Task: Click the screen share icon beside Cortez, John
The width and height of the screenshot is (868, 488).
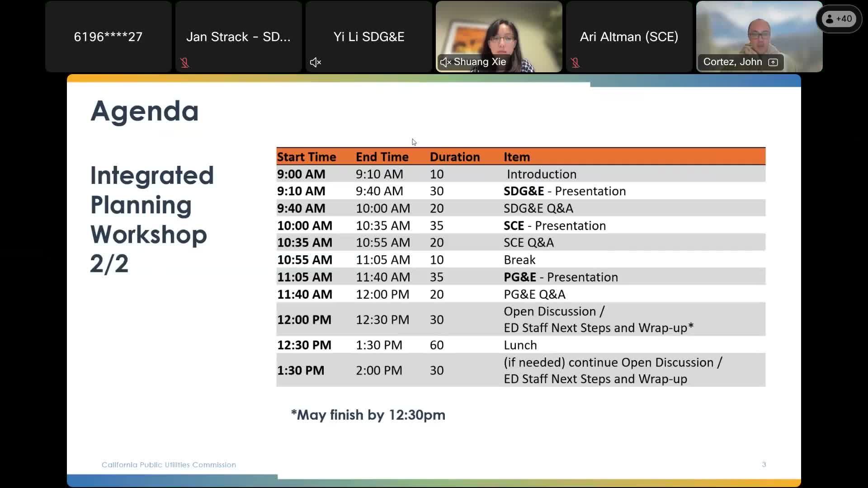Action: [x=773, y=62]
